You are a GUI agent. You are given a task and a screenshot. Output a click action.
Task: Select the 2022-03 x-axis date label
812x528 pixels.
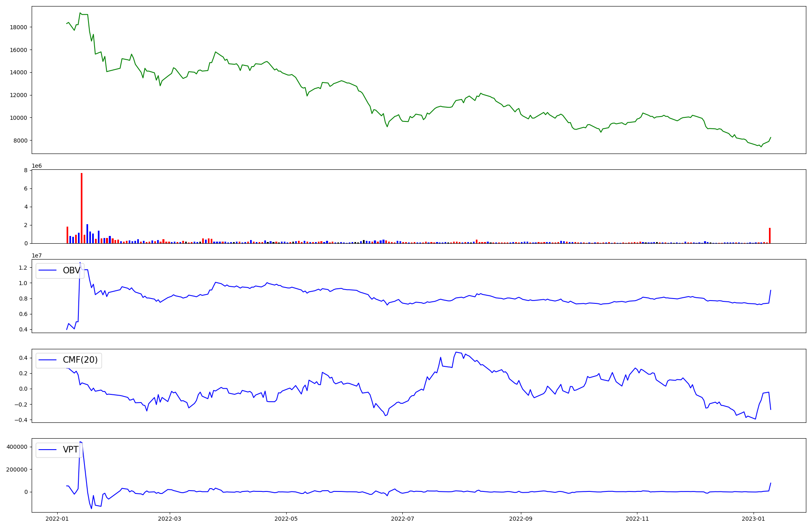click(170, 519)
